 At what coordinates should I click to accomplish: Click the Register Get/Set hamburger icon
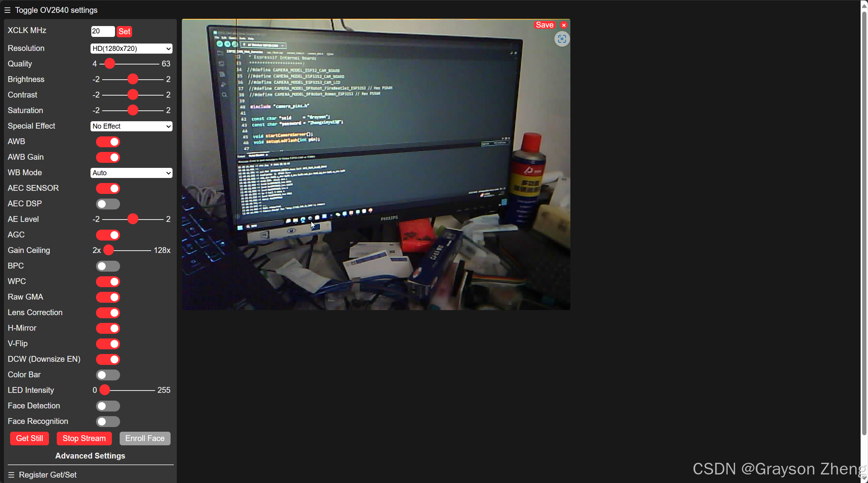click(x=11, y=475)
